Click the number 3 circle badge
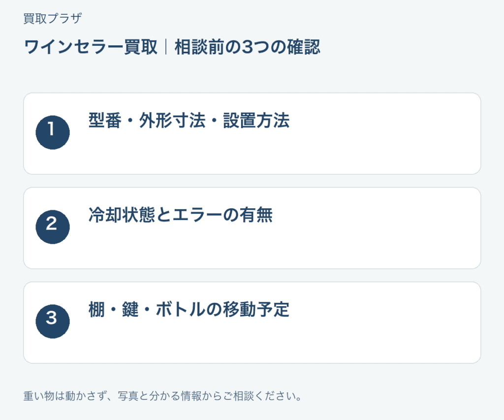504x420 pixels. coord(53,322)
